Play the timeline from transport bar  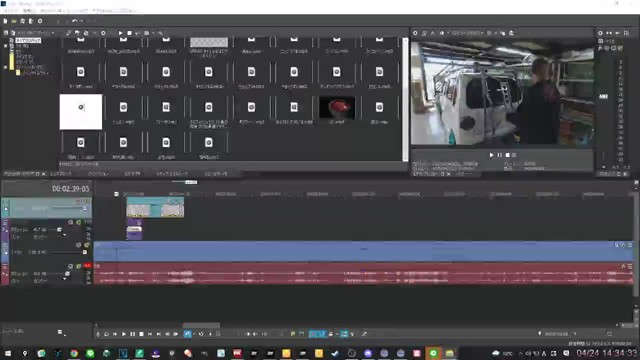124,334
